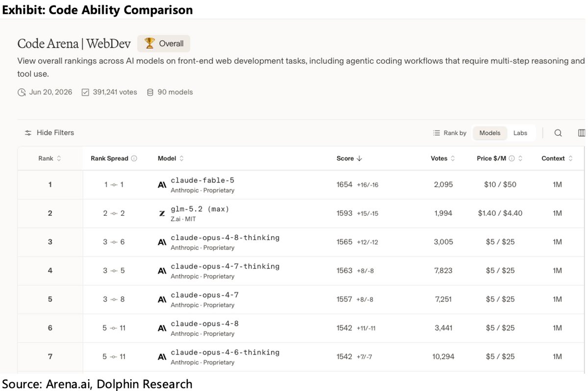Open the search magnifier icon
Image resolution: width=588 pixels, height=391 pixels.
click(x=558, y=133)
